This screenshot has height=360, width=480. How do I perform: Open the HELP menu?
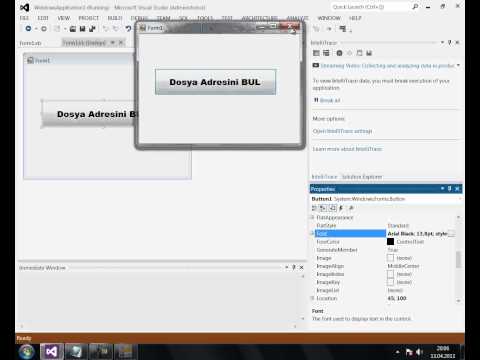(355, 18)
